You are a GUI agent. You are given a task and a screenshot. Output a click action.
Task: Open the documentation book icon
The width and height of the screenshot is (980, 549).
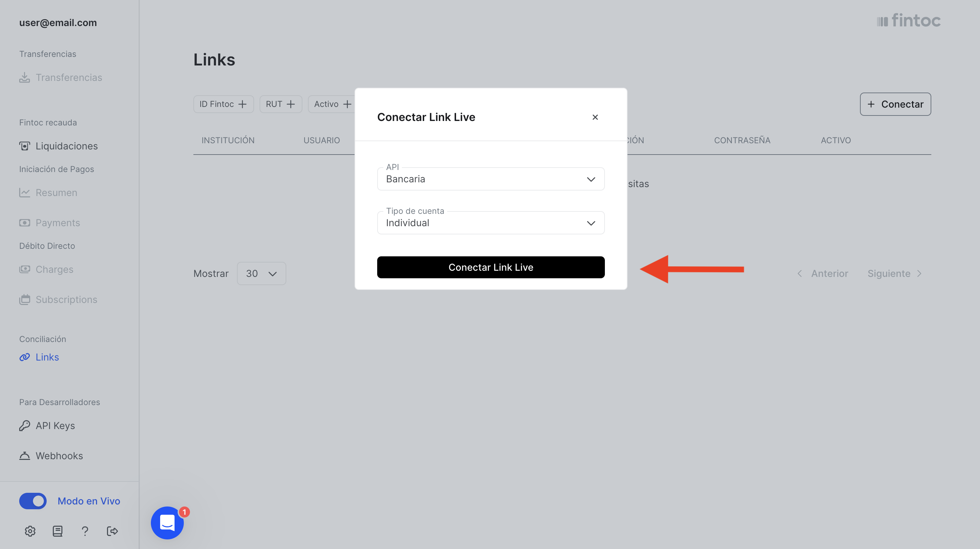click(x=58, y=531)
